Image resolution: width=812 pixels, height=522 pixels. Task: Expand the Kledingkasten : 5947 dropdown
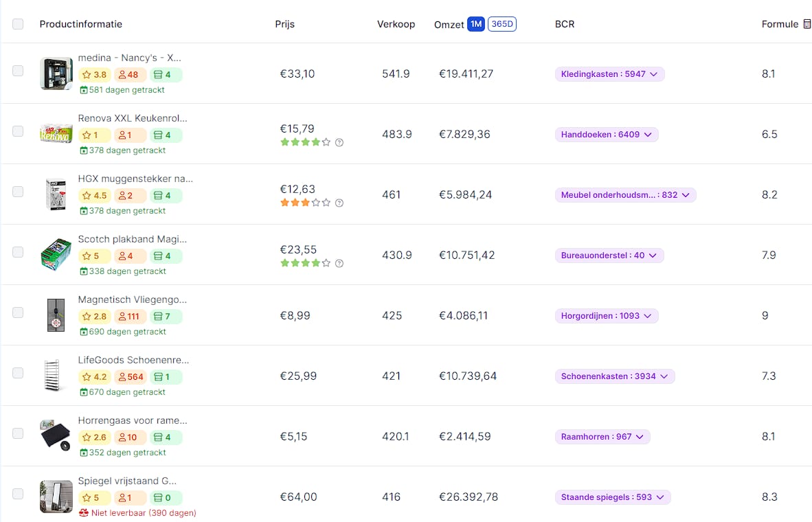[x=609, y=74]
